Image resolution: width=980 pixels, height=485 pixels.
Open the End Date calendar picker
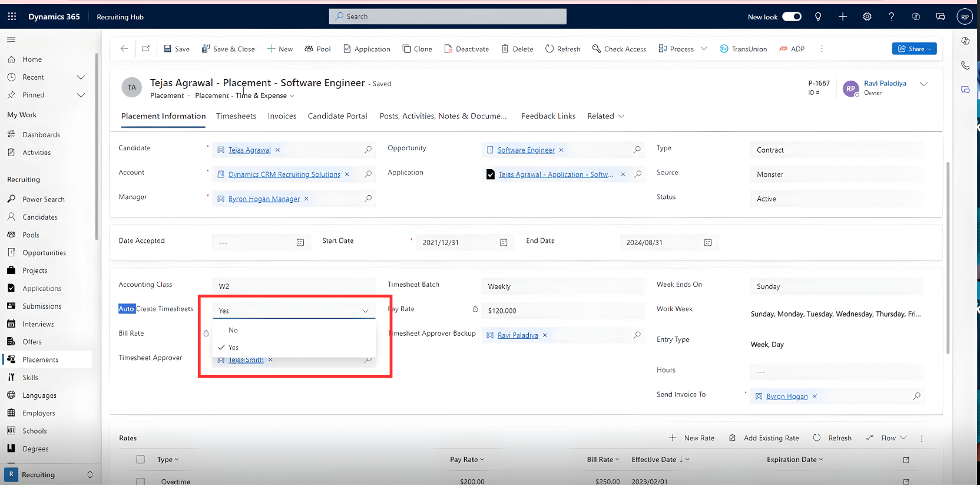click(708, 243)
